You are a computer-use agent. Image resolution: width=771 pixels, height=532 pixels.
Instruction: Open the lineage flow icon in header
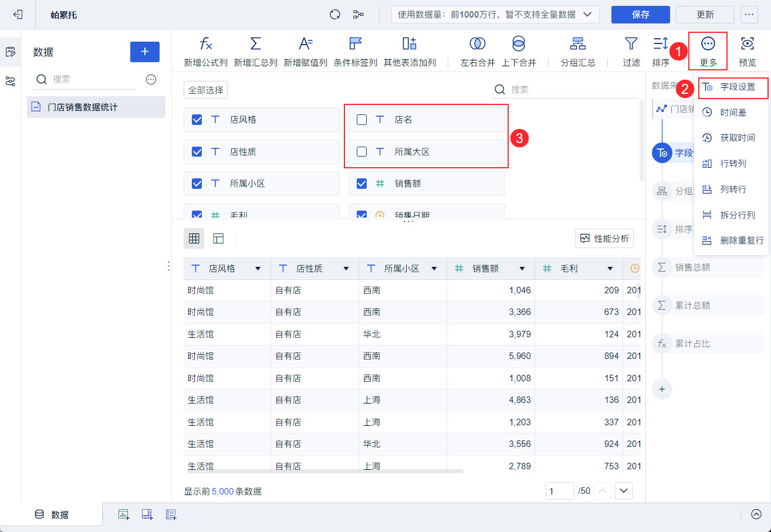coord(358,15)
